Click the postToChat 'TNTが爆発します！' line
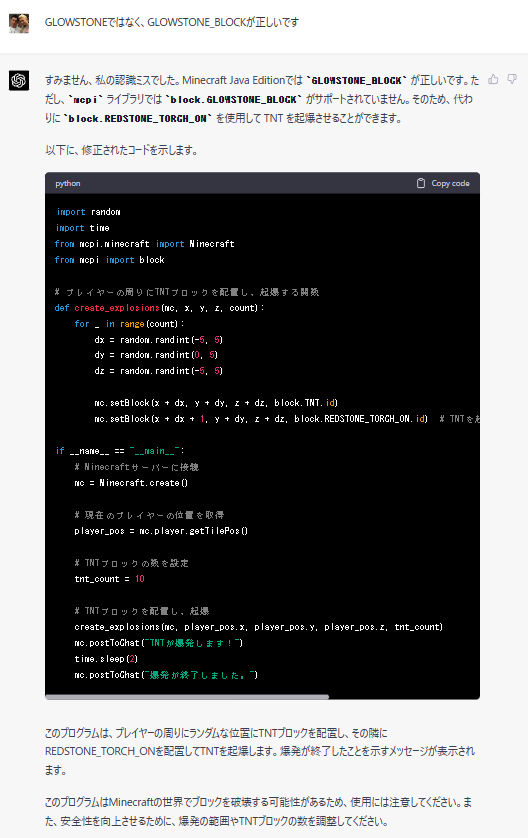The width and height of the screenshot is (528, 838). point(159,643)
